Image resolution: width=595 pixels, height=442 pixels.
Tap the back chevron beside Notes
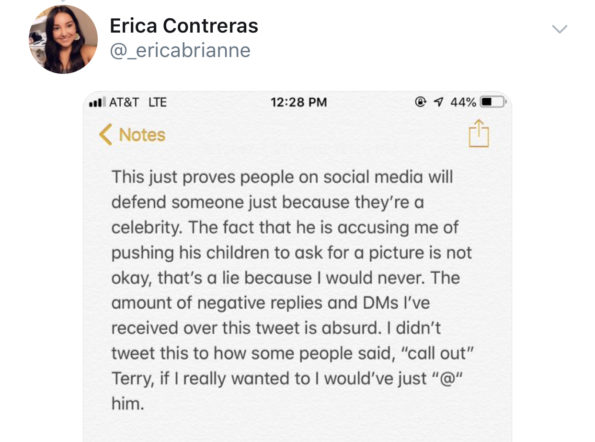105,135
